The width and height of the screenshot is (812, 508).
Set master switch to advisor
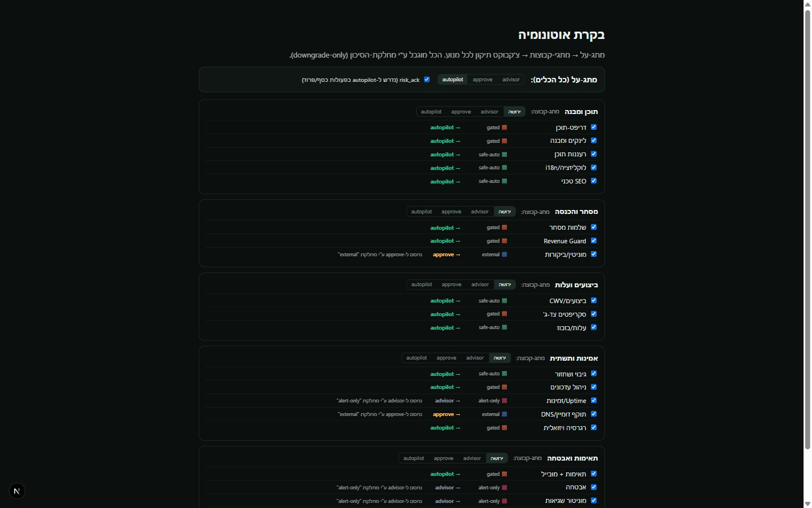(x=511, y=80)
